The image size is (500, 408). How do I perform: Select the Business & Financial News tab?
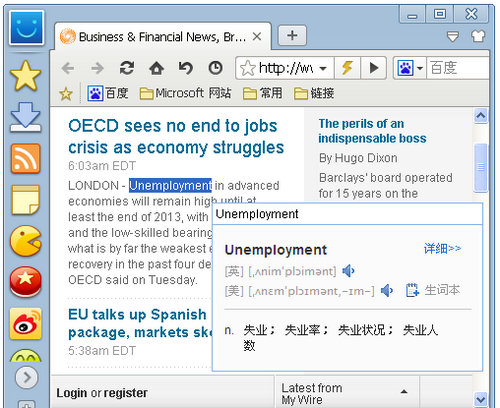(162, 37)
